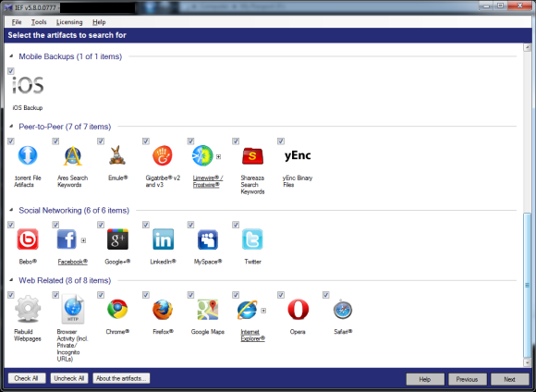
Task: Click the Twitter bird icon
Action: (252, 239)
